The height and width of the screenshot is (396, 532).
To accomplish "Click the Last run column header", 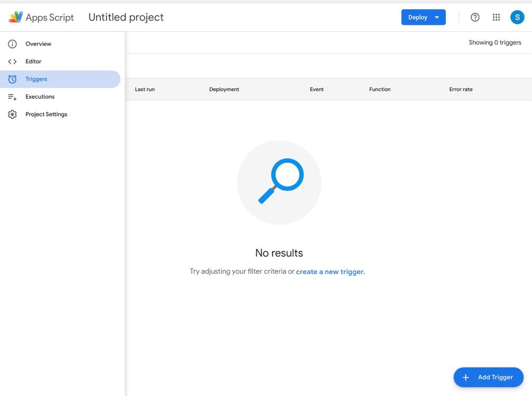I will [144, 89].
